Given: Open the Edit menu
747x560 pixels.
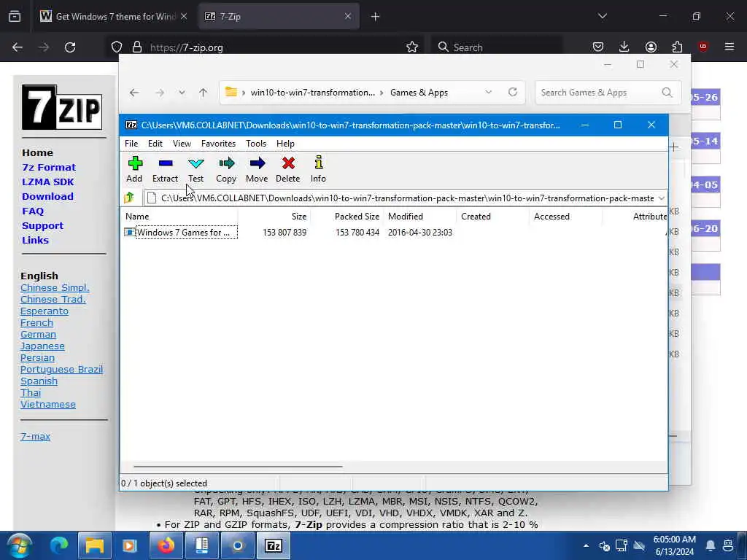Looking at the screenshot, I should 155,144.
